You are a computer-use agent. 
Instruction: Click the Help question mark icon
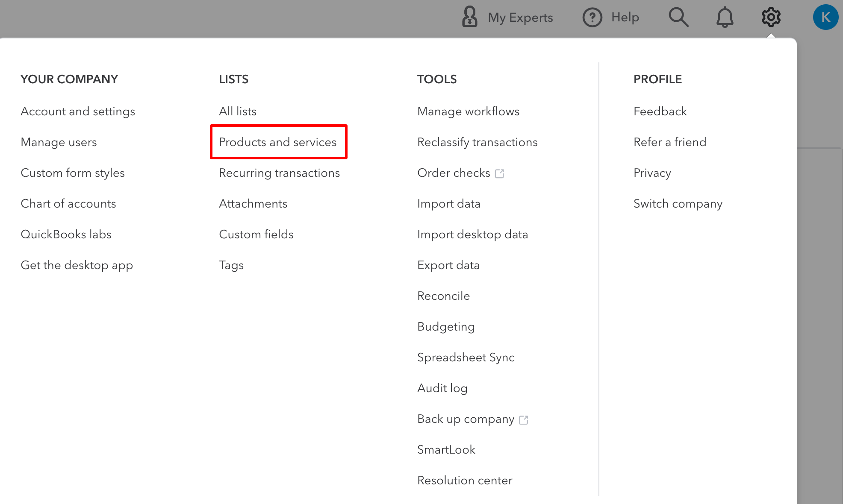point(592,18)
